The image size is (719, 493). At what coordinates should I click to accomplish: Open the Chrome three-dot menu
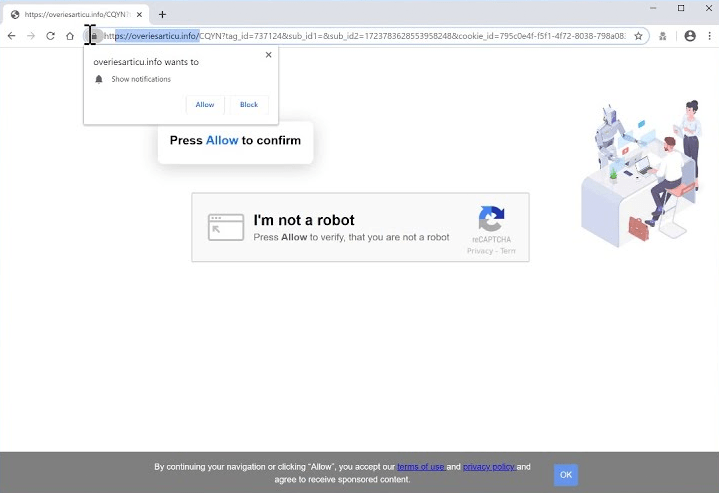[709, 36]
